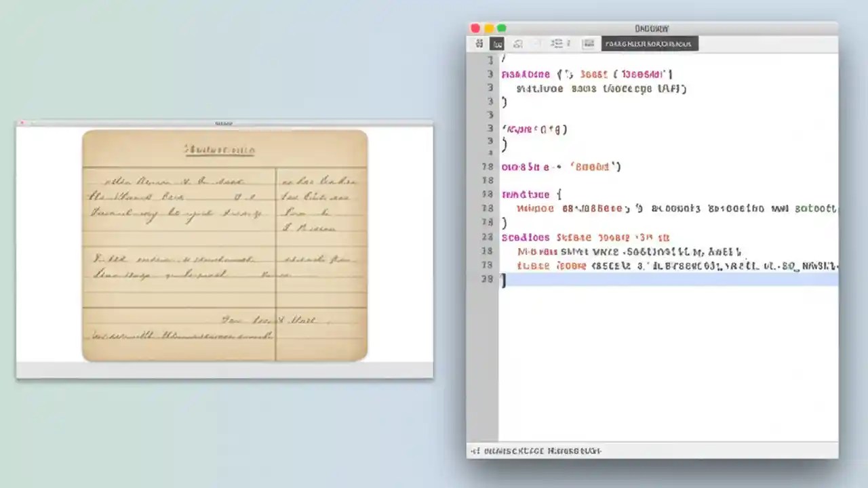Click the status bar branch indicator at bottom

(x=535, y=451)
